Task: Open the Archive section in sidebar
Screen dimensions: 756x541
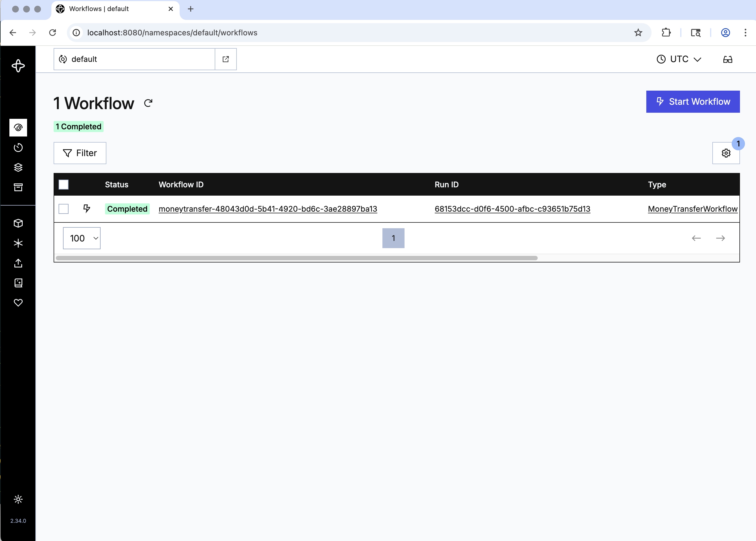Action: [x=18, y=187]
